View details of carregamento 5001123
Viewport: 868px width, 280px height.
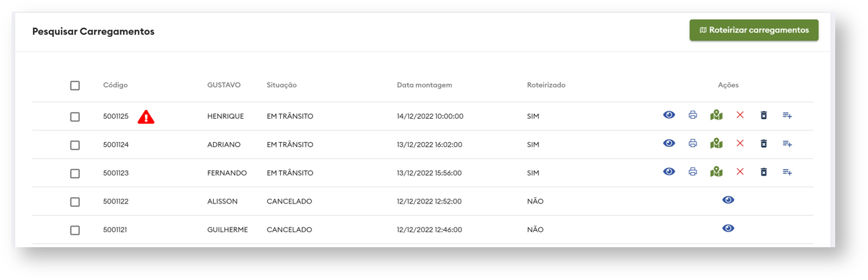[x=669, y=171]
